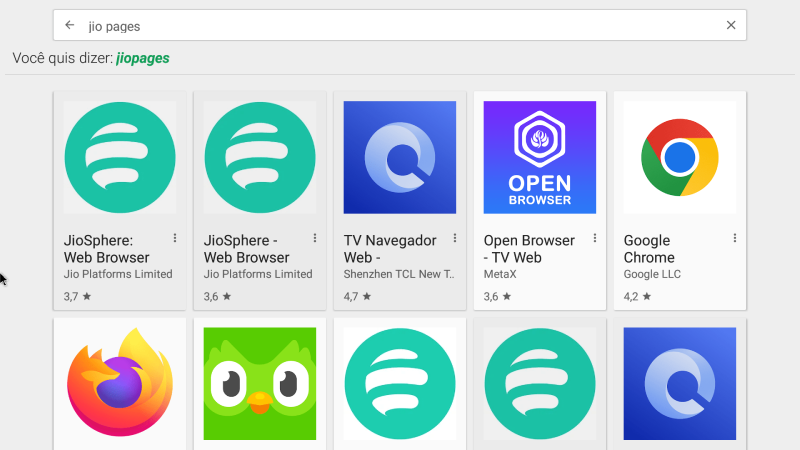Select the 4,2 star rating text
The width and height of the screenshot is (800, 450).
[x=637, y=296]
